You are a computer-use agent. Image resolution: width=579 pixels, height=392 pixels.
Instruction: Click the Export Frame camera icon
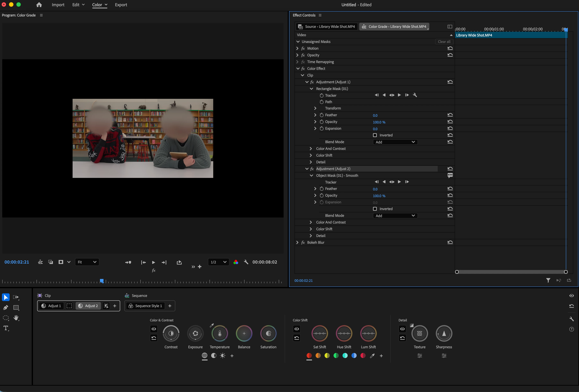61,262
